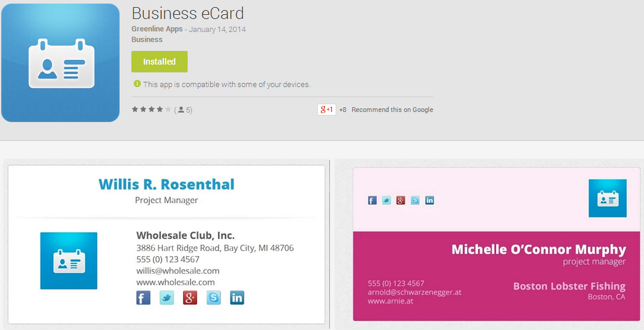Click the Business eCard app icon
The height and width of the screenshot is (330, 644).
click(60, 63)
